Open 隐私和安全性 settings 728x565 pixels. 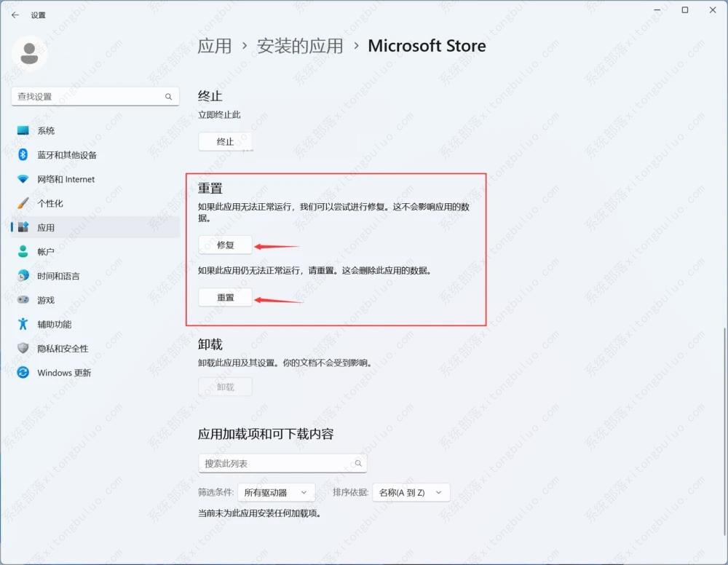(63, 349)
